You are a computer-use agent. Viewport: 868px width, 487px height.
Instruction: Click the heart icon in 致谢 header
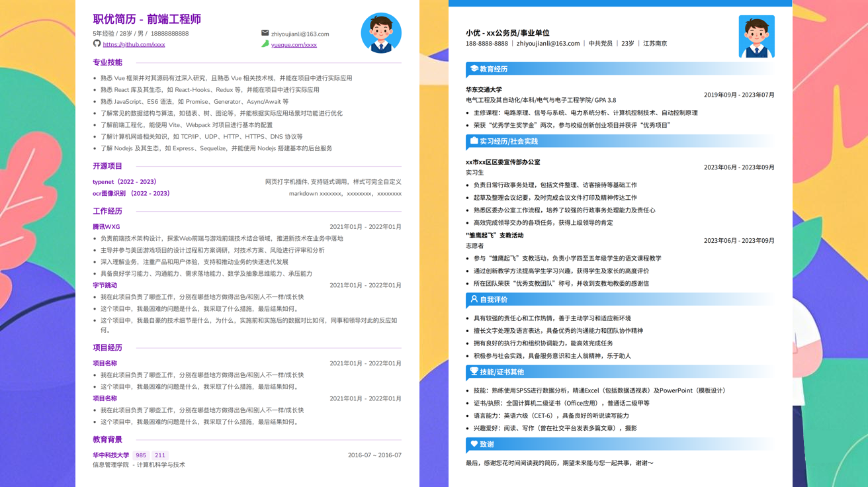[x=474, y=443]
